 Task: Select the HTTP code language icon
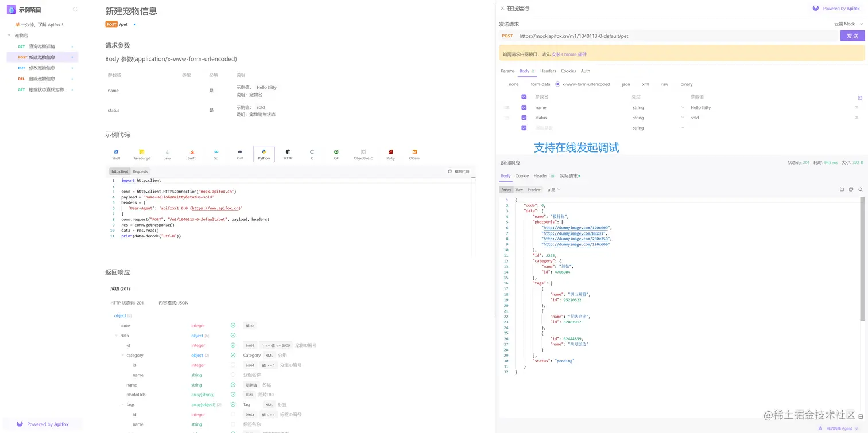click(x=288, y=152)
